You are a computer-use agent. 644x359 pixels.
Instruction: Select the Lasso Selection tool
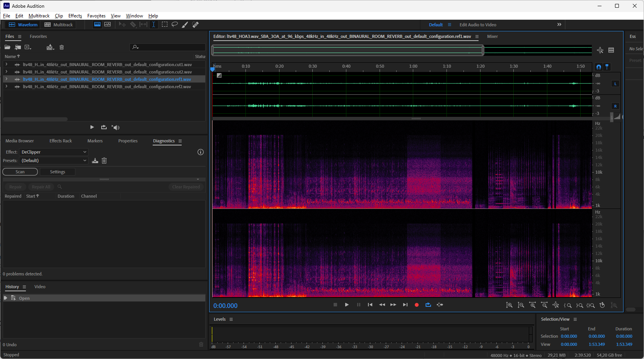coord(175,24)
